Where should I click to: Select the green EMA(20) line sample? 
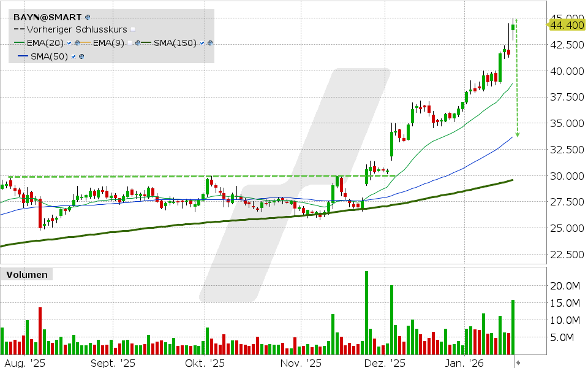(x=19, y=42)
